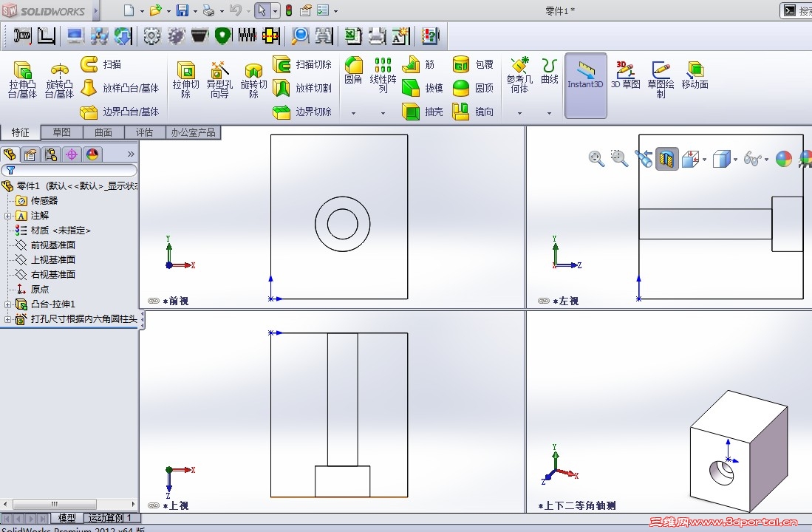This screenshot has height=532, width=812.
Task: Open dropdown next to New document
Action: 142,11
